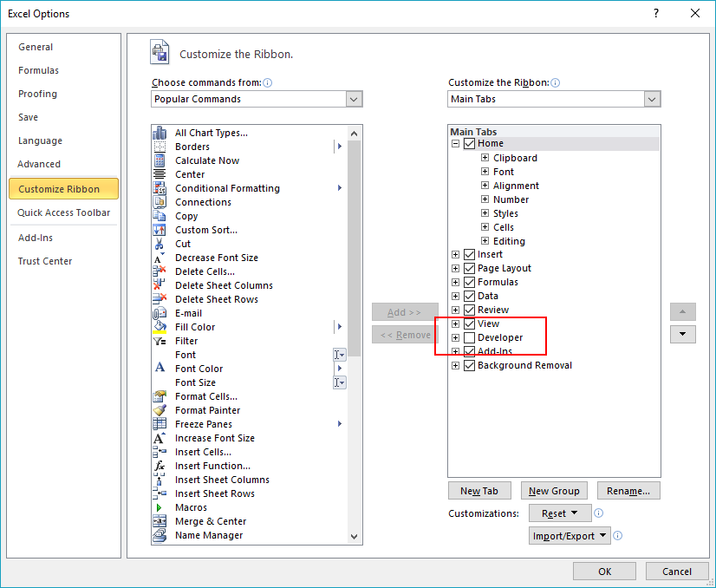Click the Cut scissors icon
This screenshot has height=588, width=716.
[x=159, y=244]
